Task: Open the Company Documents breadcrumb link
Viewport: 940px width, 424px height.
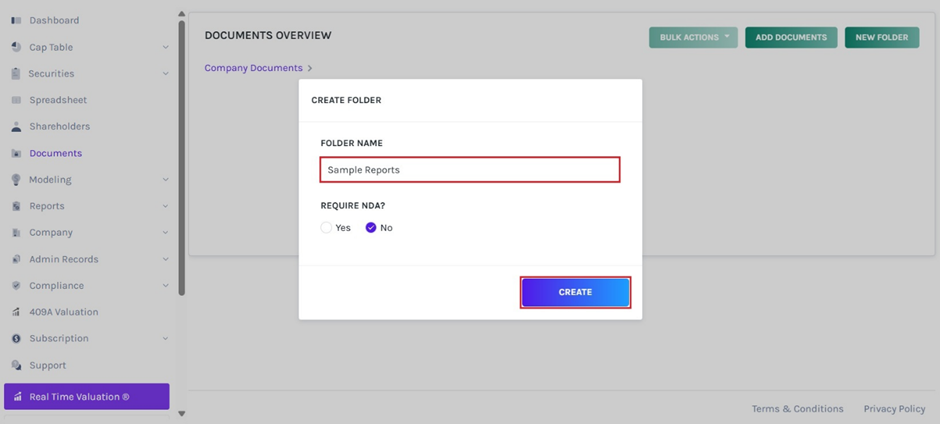Action: [x=253, y=68]
